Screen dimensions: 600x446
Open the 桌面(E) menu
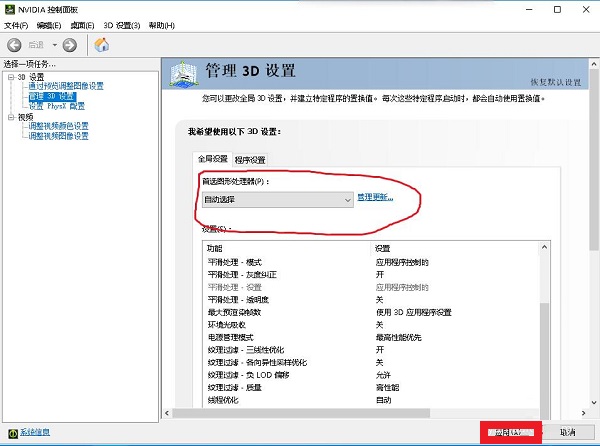pos(82,25)
